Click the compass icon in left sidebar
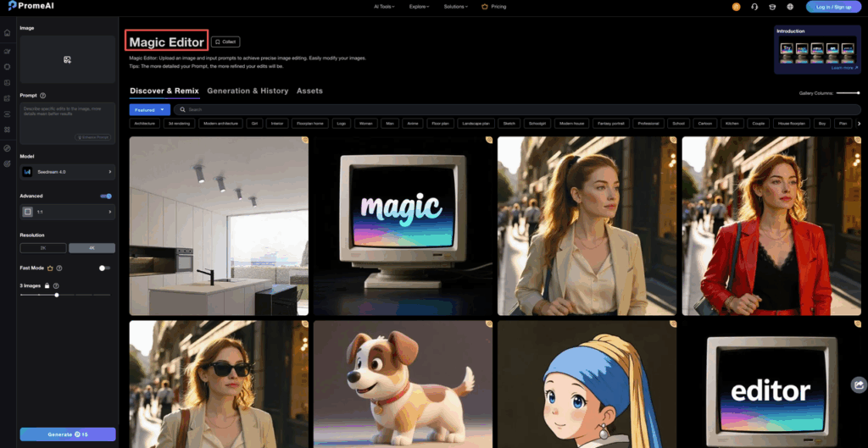Image resolution: width=868 pixels, height=448 pixels. [7, 148]
